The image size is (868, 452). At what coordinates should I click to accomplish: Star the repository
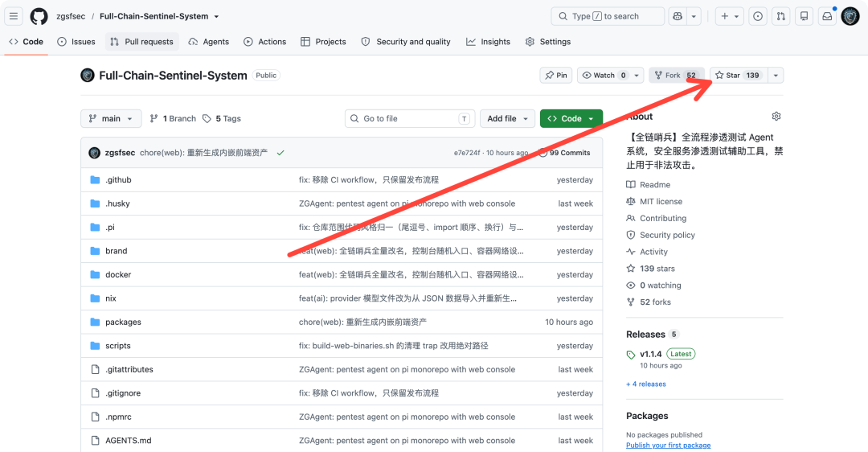pos(739,76)
